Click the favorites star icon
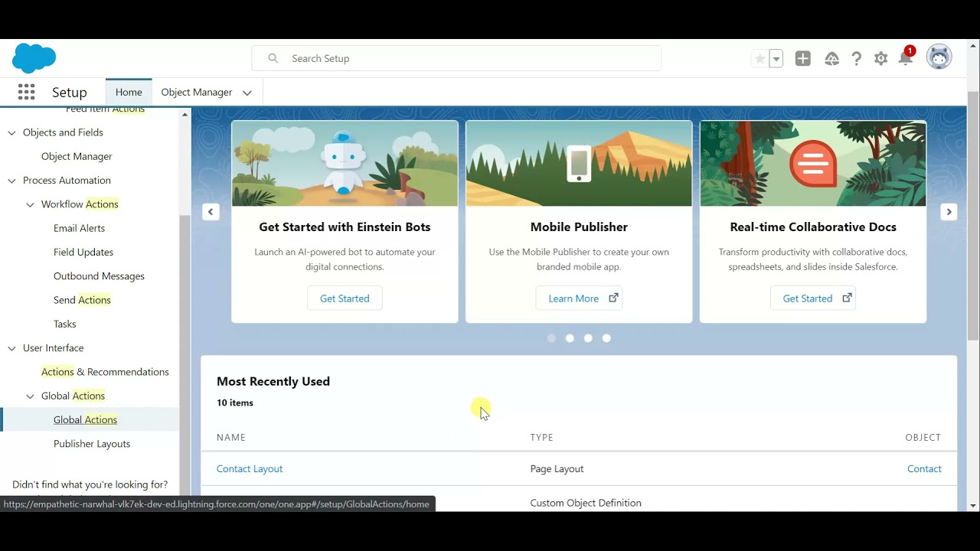Image resolution: width=980 pixels, height=551 pixels. (x=759, y=59)
